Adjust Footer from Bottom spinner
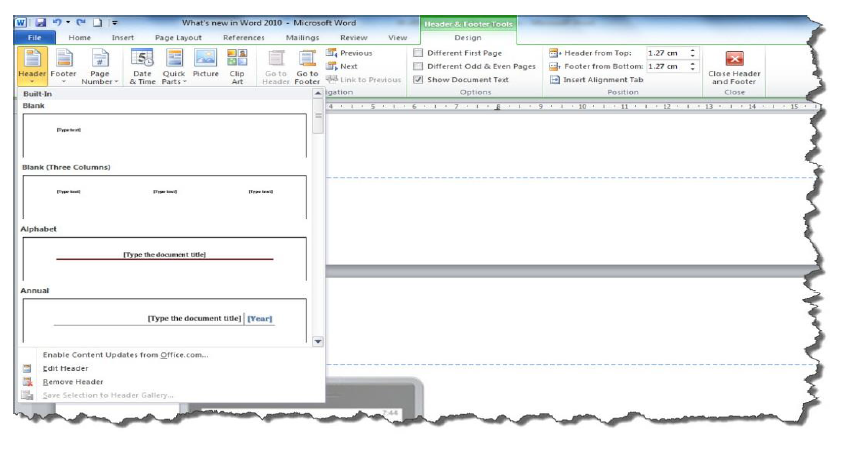This screenshot has height=451, width=851. click(693, 66)
